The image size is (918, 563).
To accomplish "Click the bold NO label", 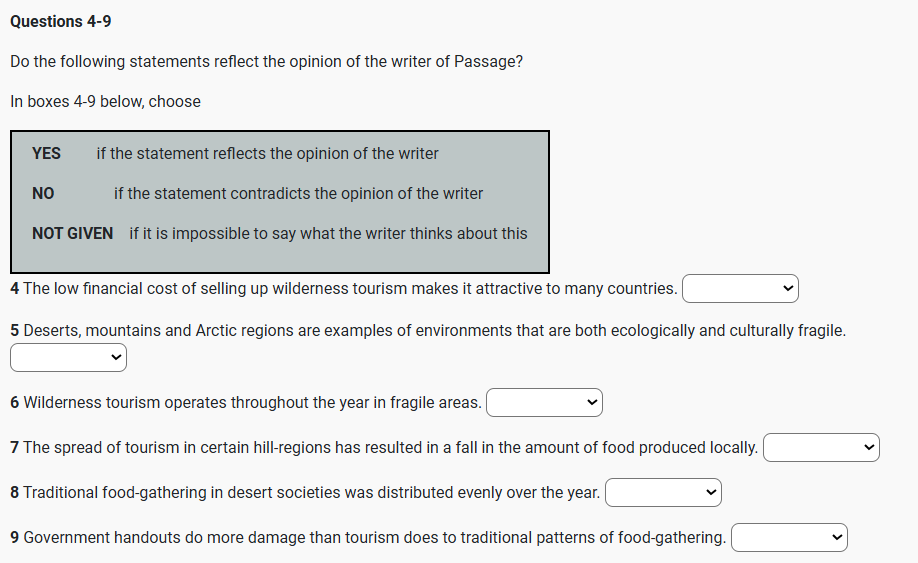I will click(x=43, y=194).
